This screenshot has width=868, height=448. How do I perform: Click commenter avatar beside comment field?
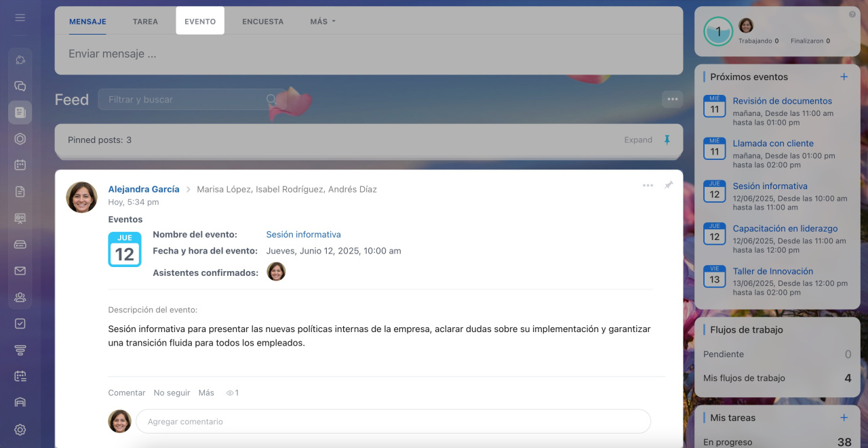pyautogui.click(x=120, y=422)
